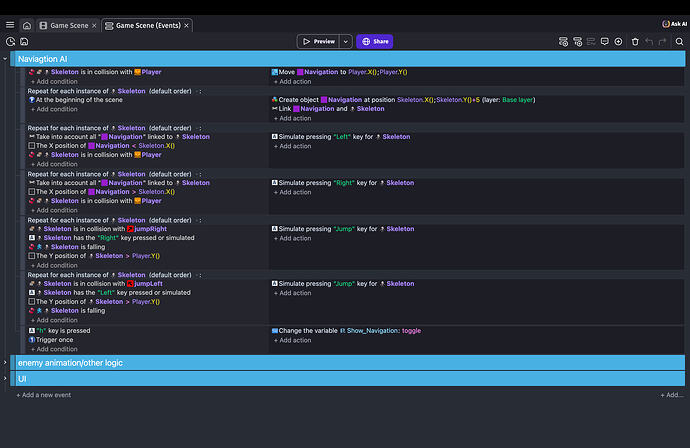690x448 pixels.
Task: Click the Show_Navigation variable name
Action: click(x=372, y=330)
